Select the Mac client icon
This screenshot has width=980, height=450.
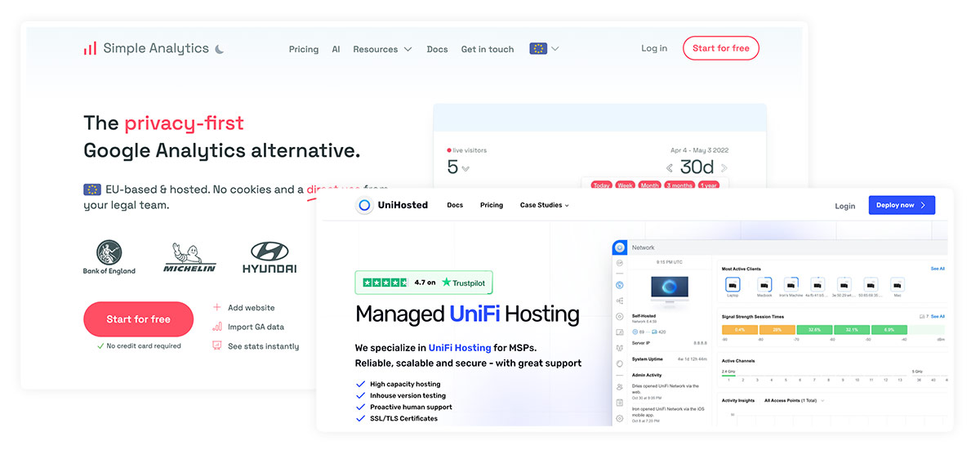[x=898, y=285]
